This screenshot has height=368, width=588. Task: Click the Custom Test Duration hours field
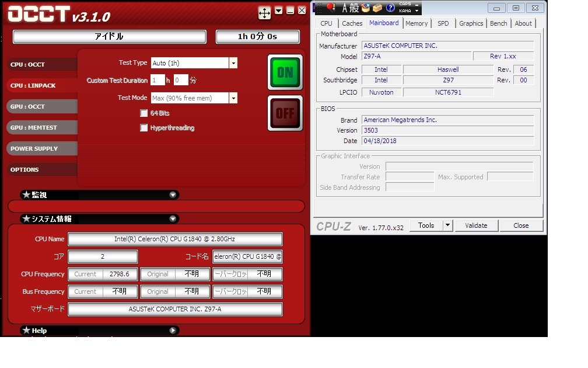coord(157,81)
